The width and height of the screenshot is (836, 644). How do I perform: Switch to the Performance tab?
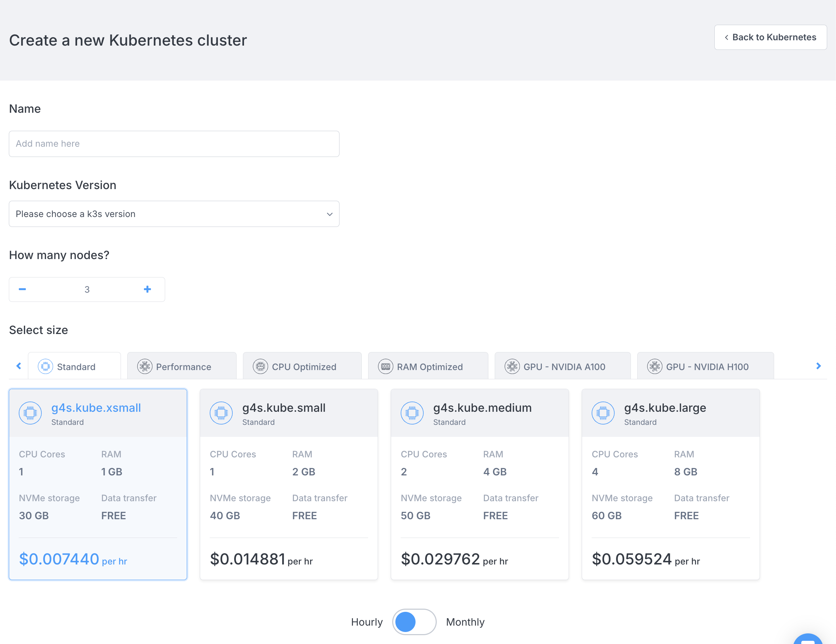pyautogui.click(x=182, y=366)
